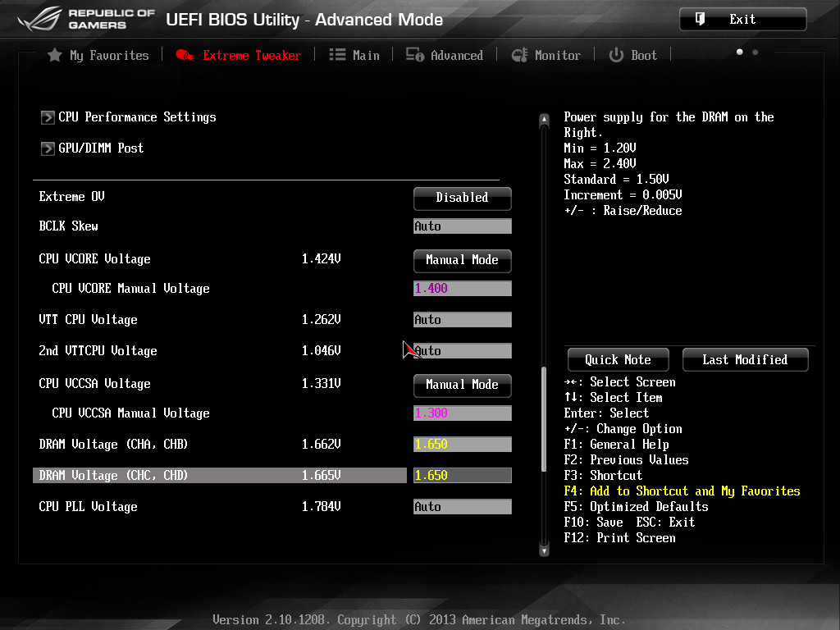Open the Main tab

(354, 55)
